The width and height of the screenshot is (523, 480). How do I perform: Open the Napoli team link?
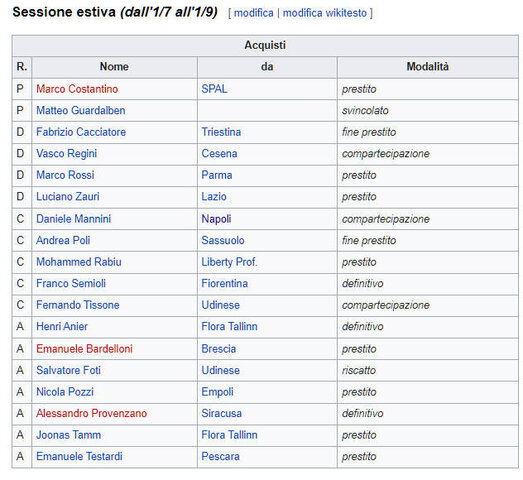(x=216, y=219)
